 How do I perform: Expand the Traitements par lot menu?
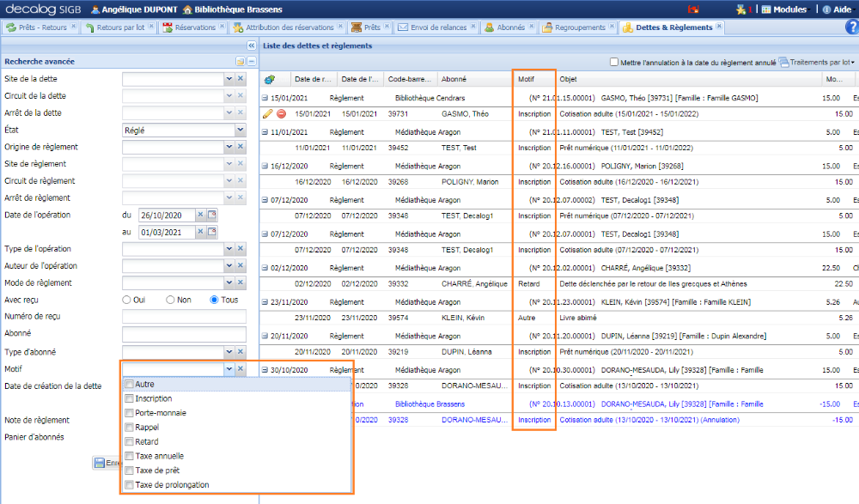(817, 62)
